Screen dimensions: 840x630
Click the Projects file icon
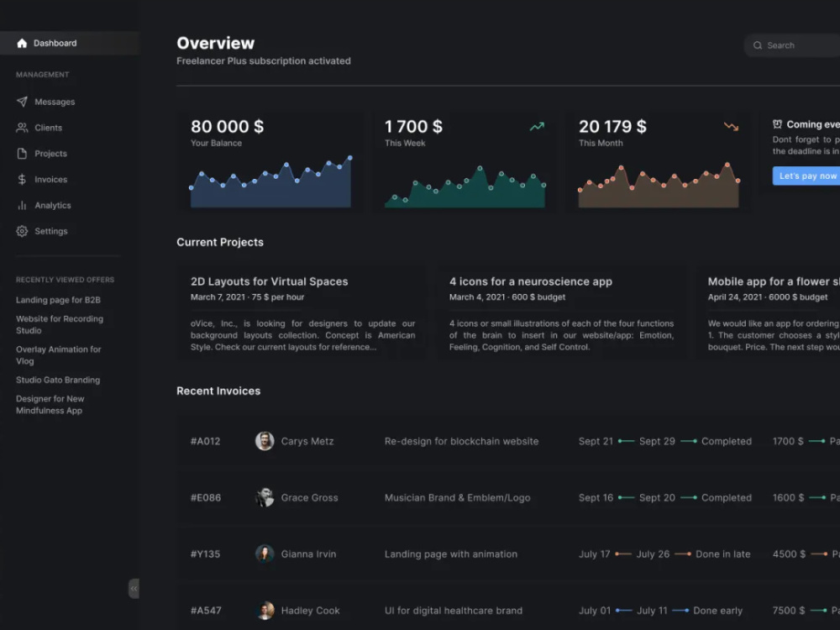tap(22, 153)
